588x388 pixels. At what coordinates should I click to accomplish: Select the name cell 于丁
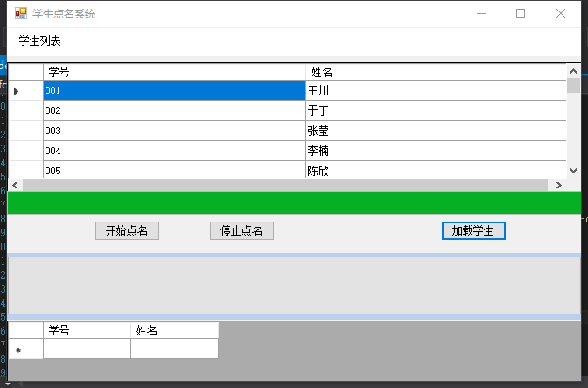coord(436,110)
